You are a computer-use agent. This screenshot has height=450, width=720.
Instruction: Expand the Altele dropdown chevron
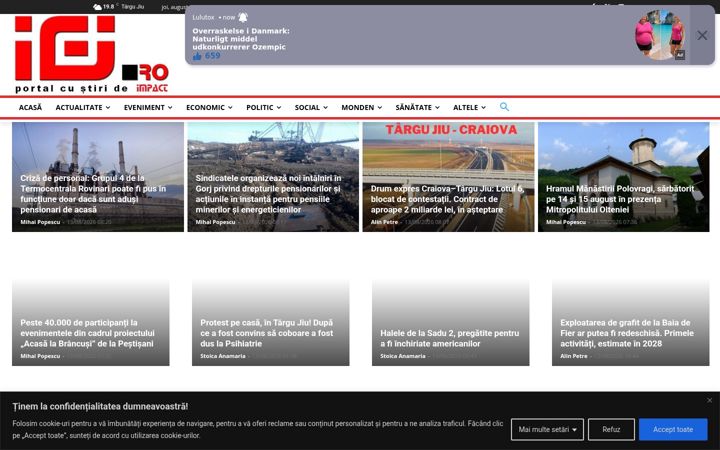pos(483,107)
